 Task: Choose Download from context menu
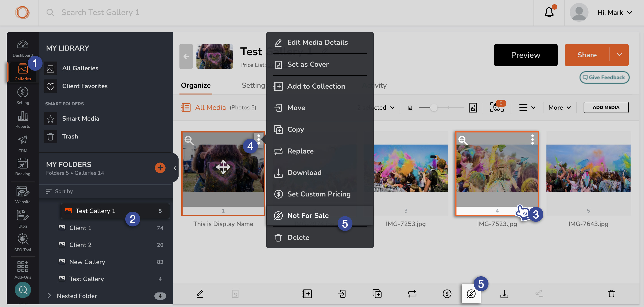(x=320, y=173)
